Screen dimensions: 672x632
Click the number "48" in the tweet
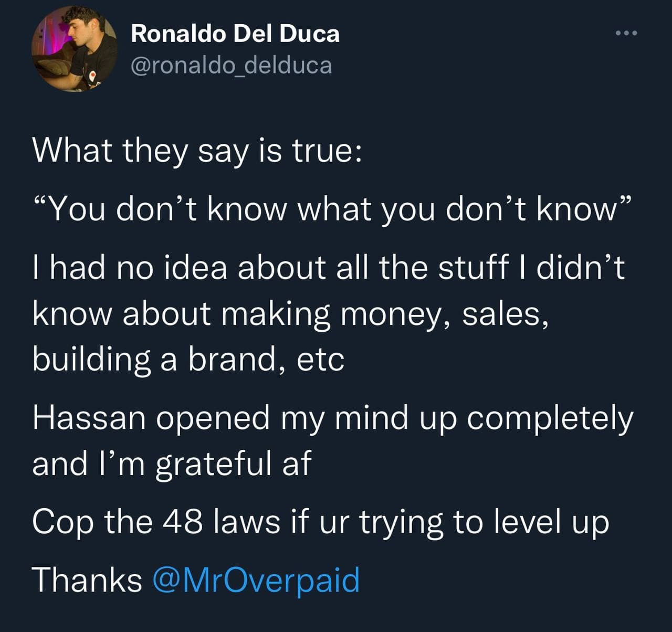(183, 523)
